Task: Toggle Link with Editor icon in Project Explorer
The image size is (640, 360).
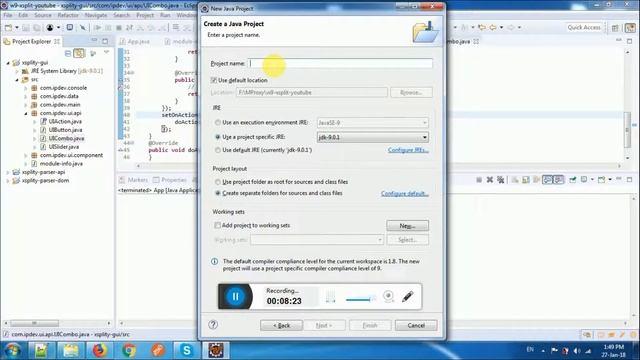Action: [x=79, y=53]
